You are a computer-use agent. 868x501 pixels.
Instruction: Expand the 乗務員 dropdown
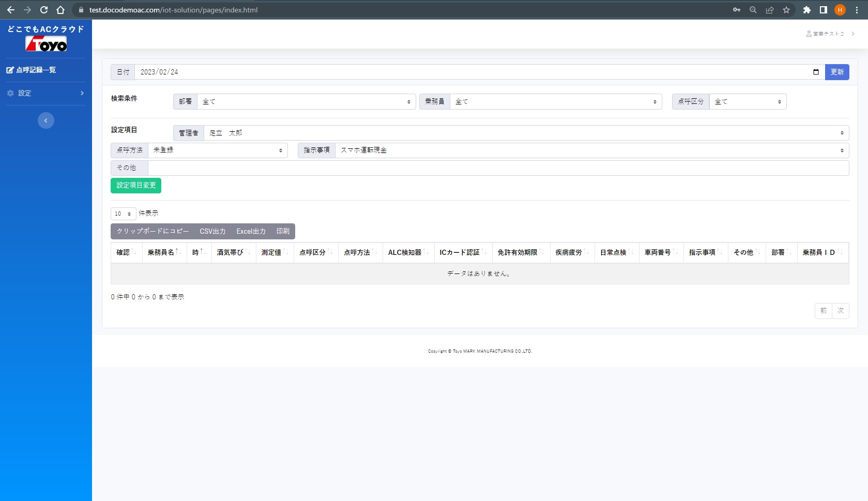click(x=555, y=102)
